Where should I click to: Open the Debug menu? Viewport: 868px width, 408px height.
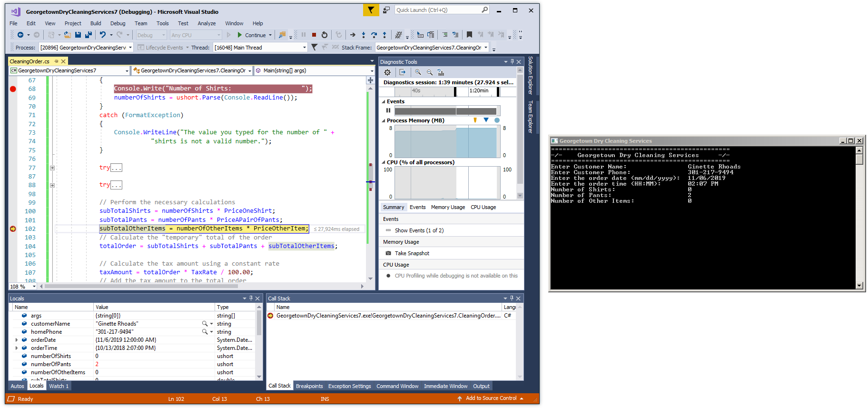118,23
